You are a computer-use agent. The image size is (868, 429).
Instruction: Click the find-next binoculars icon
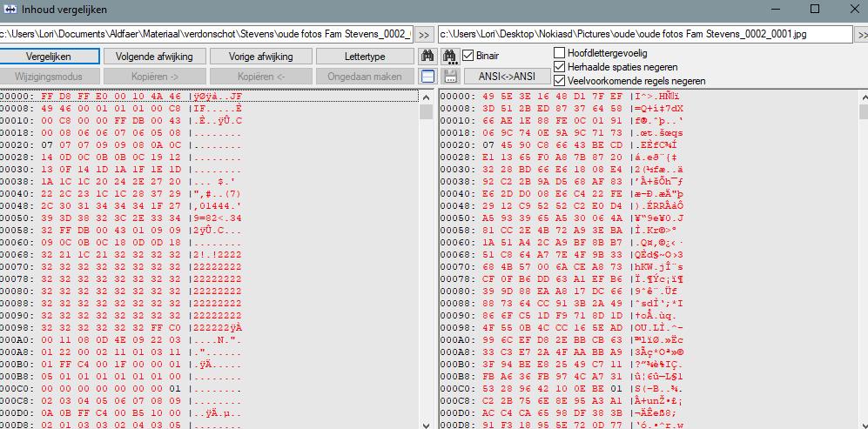point(450,57)
